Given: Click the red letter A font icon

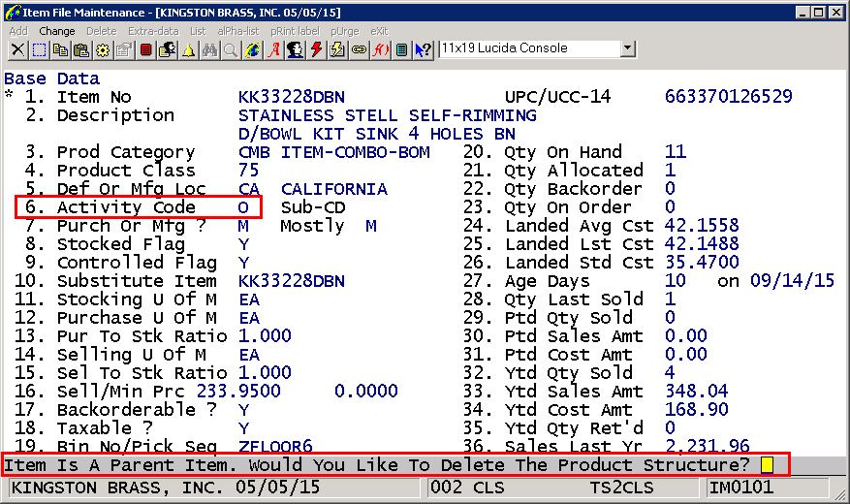Looking at the screenshot, I should (x=273, y=50).
